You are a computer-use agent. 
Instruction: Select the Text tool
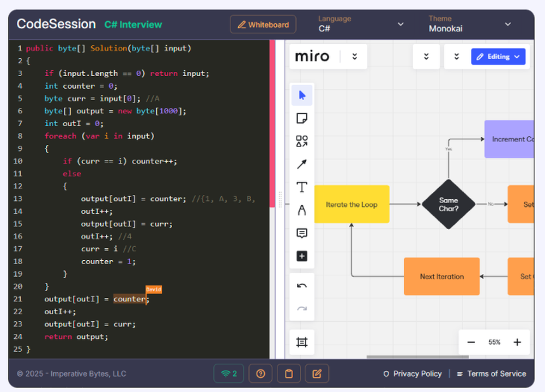(x=302, y=187)
